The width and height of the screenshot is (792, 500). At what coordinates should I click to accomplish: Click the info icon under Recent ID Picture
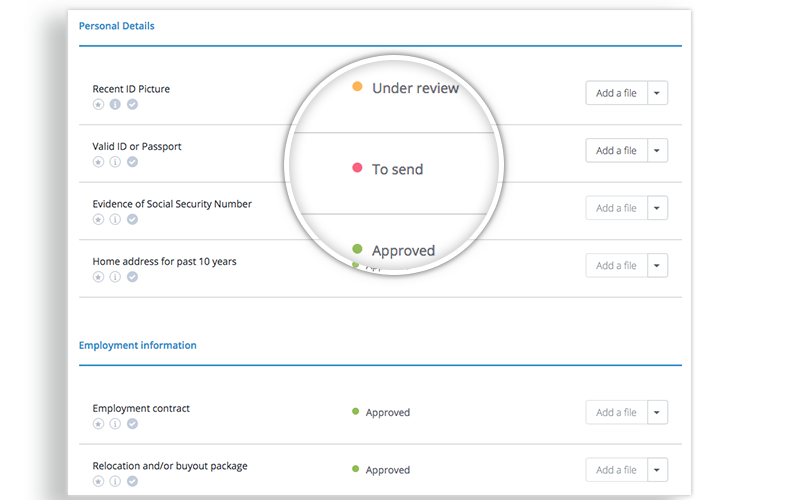(x=115, y=105)
